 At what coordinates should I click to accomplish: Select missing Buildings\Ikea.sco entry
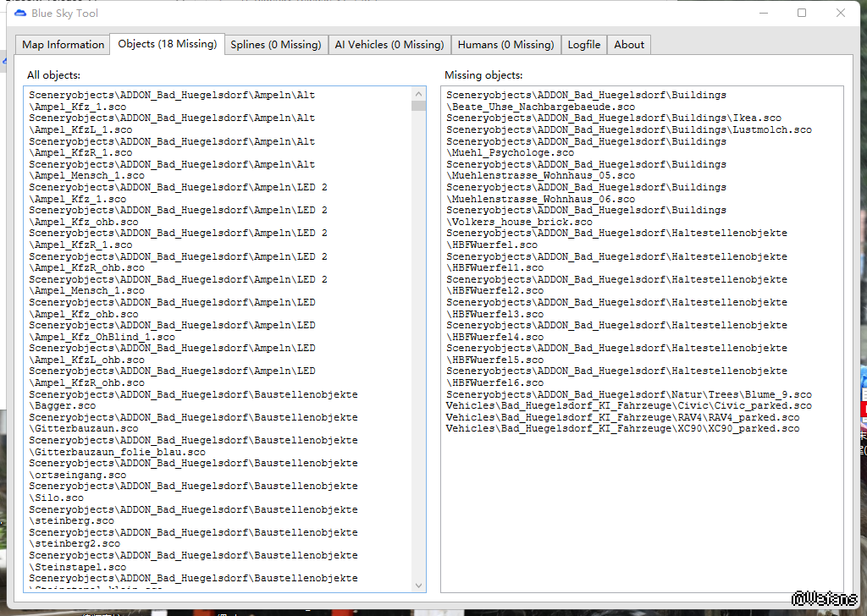pos(614,118)
